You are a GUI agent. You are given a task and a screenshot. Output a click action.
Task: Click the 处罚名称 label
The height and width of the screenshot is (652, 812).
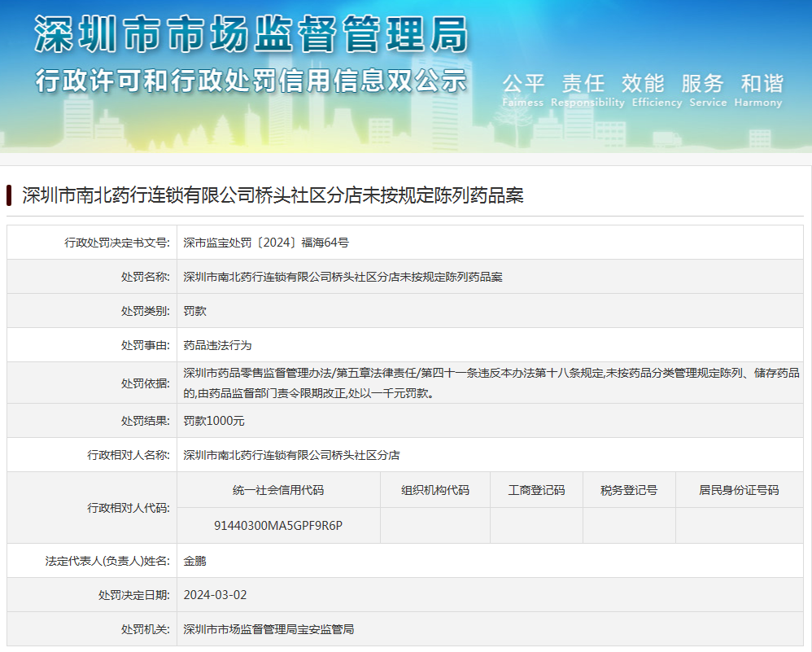click(x=145, y=277)
